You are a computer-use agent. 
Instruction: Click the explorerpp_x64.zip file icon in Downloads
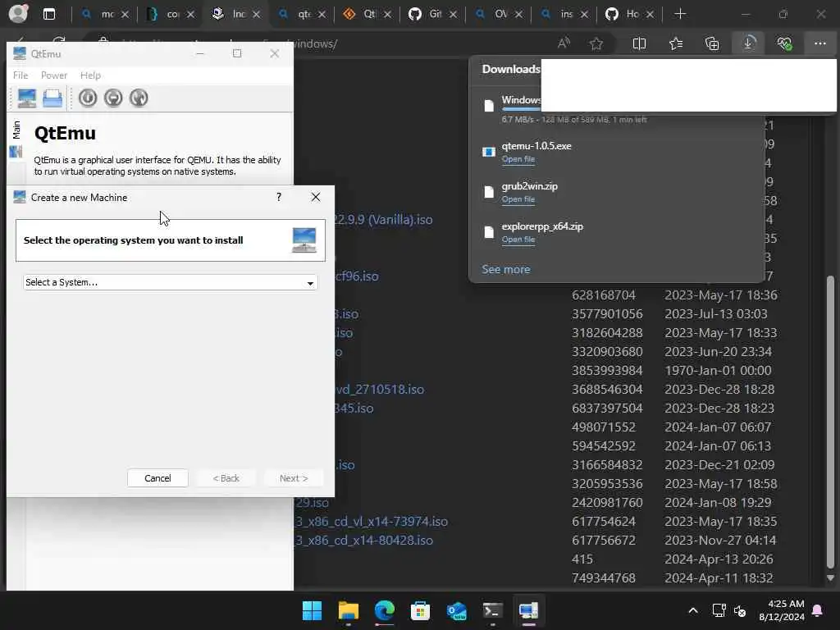489,232
